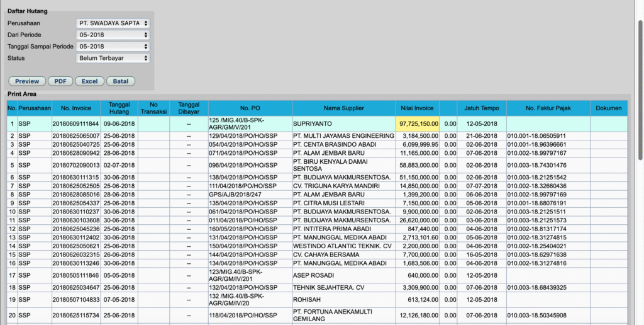
Task: Click invoice value 640,000.00
Action: coord(423,275)
